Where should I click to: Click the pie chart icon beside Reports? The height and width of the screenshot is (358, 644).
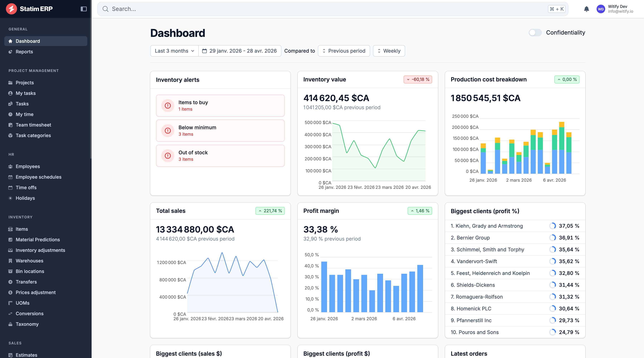(11, 52)
